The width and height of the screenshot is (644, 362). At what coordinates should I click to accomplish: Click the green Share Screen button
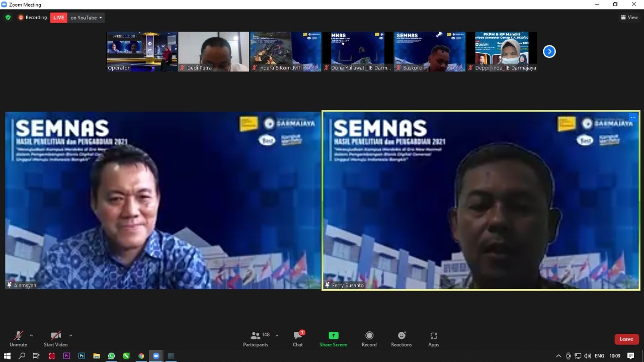click(x=333, y=339)
